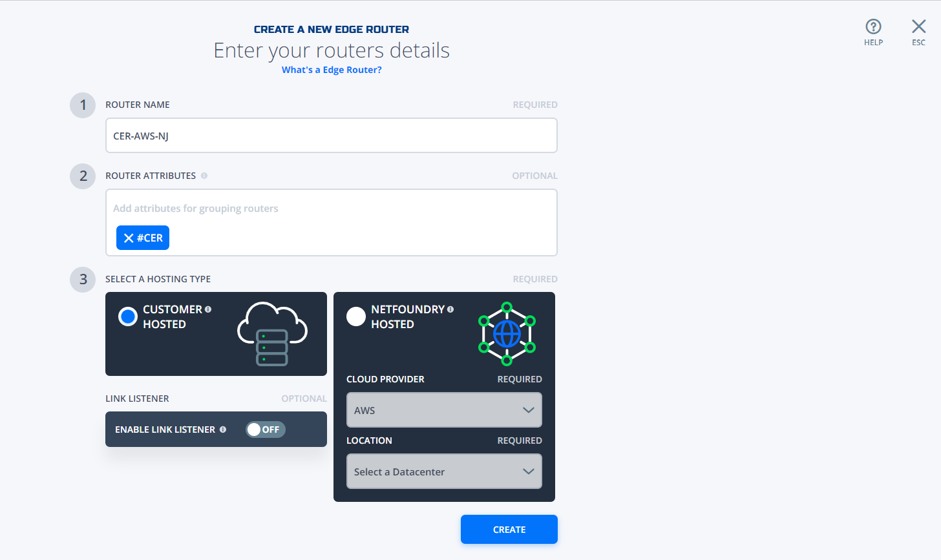Select the Customer Hosted radio button
Screen dimensions: 941x560
coord(128,316)
